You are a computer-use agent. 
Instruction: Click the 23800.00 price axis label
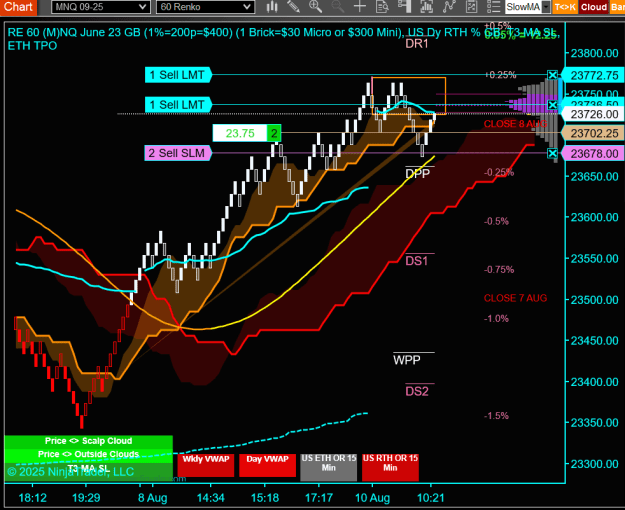[594, 53]
